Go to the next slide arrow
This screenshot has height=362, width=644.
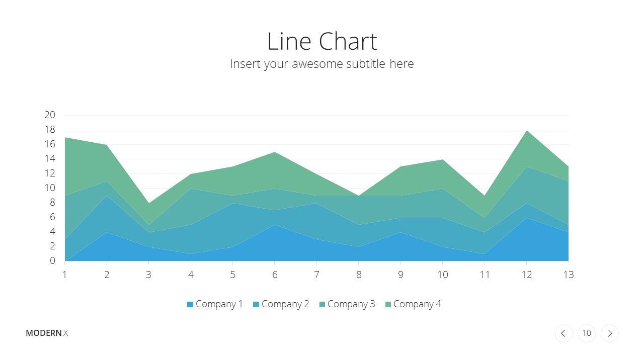point(610,333)
